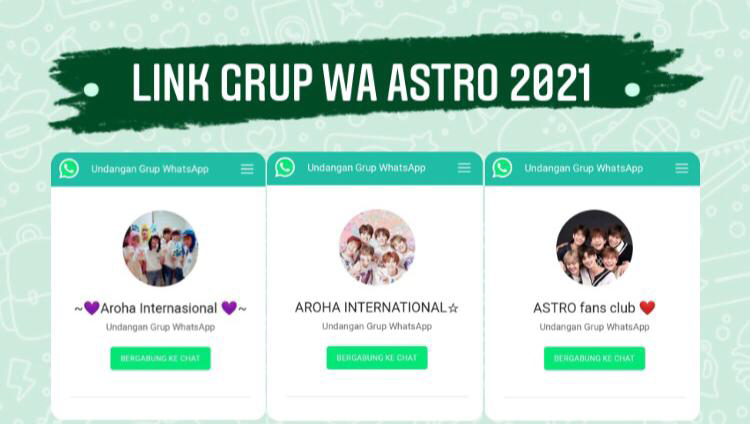750x424 pixels.
Task: Join the ASTRO fans club chat via Bergabung ke Chat
Action: pos(594,358)
